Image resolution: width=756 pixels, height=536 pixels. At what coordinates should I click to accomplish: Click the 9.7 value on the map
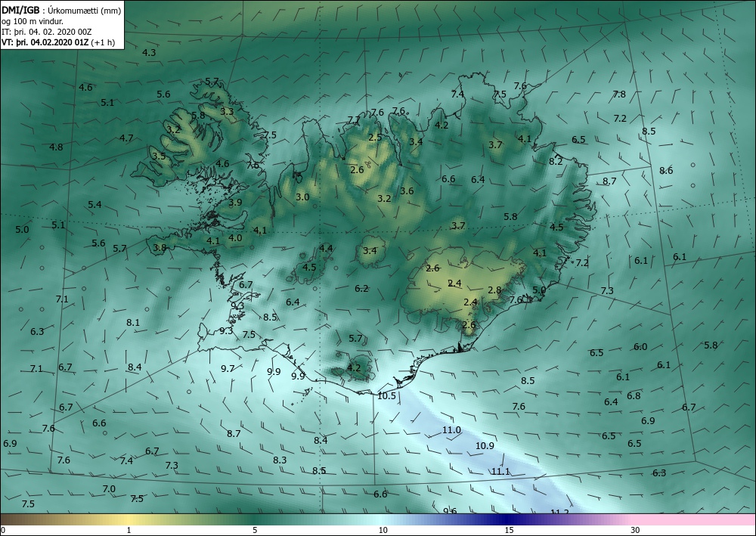point(228,368)
